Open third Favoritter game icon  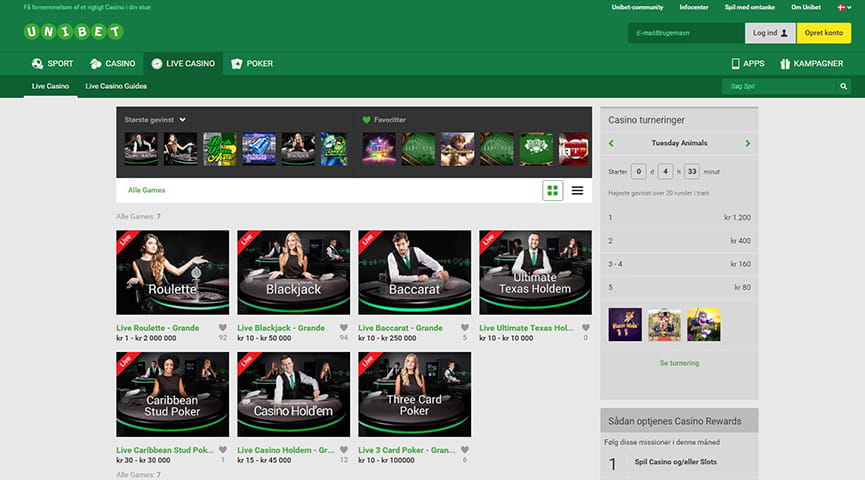pyautogui.click(x=457, y=149)
